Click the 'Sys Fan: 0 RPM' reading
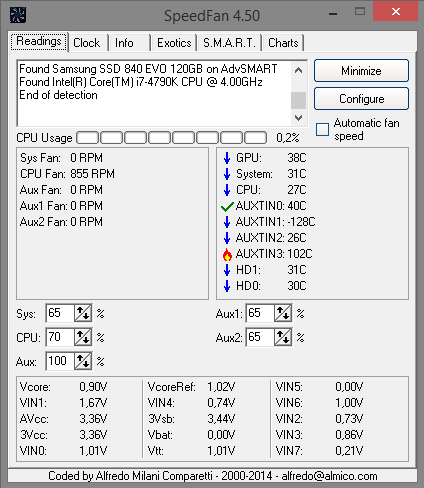Viewport: 424px width, 488px height. pyautogui.click(x=61, y=158)
